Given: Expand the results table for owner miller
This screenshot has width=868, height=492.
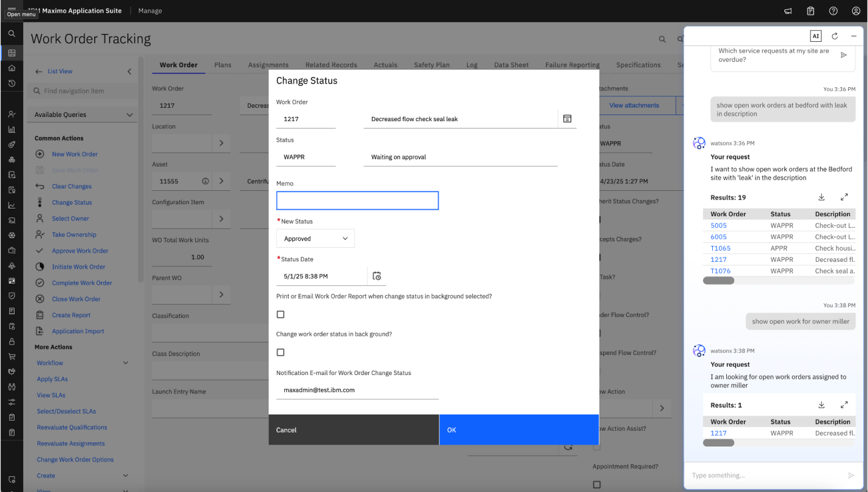Looking at the screenshot, I should point(844,405).
